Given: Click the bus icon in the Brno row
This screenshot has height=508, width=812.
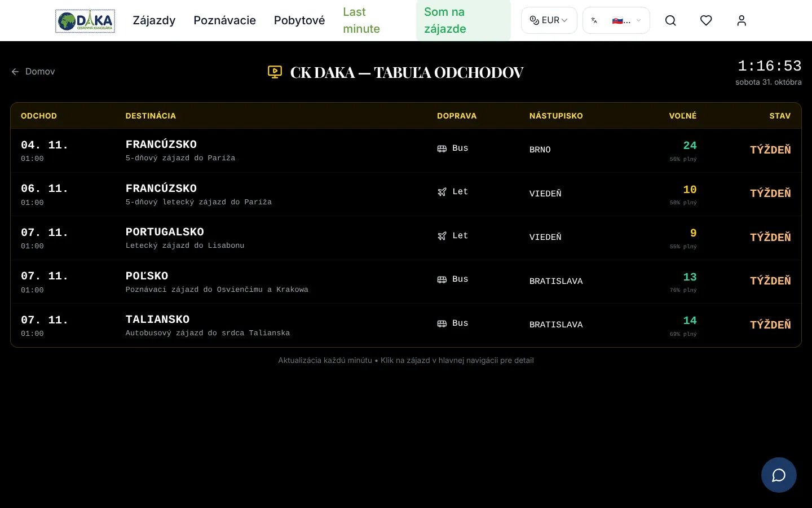Looking at the screenshot, I should point(442,148).
